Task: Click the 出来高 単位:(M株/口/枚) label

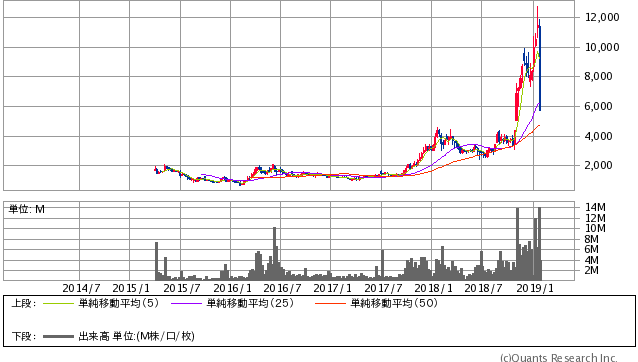Action: pos(136,336)
